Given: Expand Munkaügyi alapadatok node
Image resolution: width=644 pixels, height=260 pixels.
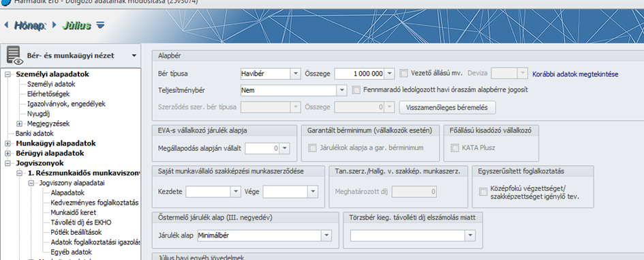Looking at the screenshot, I should (x=7, y=143).
